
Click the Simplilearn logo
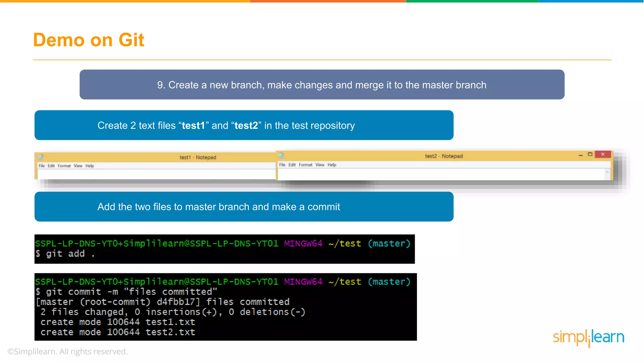pyautogui.click(x=588, y=338)
